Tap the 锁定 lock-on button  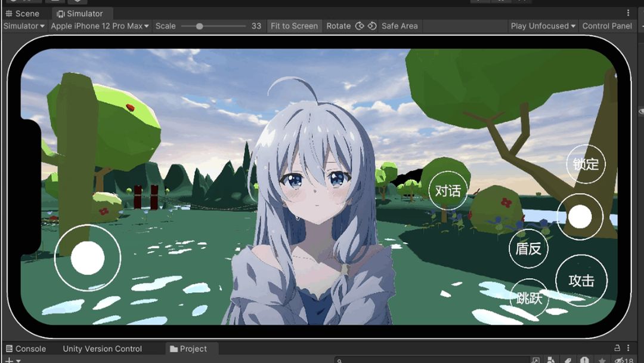(585, 164)
